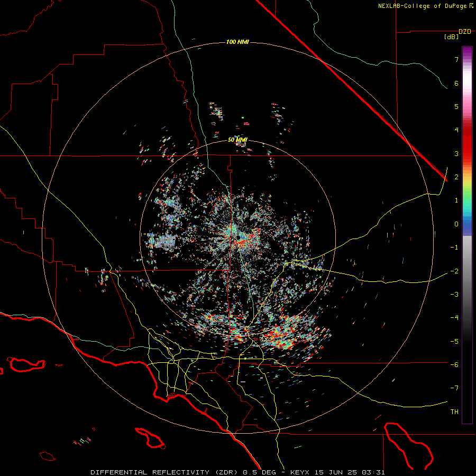Click the 3 tick on the scale
The image size is (476, 476).
[x=456, y=153]
